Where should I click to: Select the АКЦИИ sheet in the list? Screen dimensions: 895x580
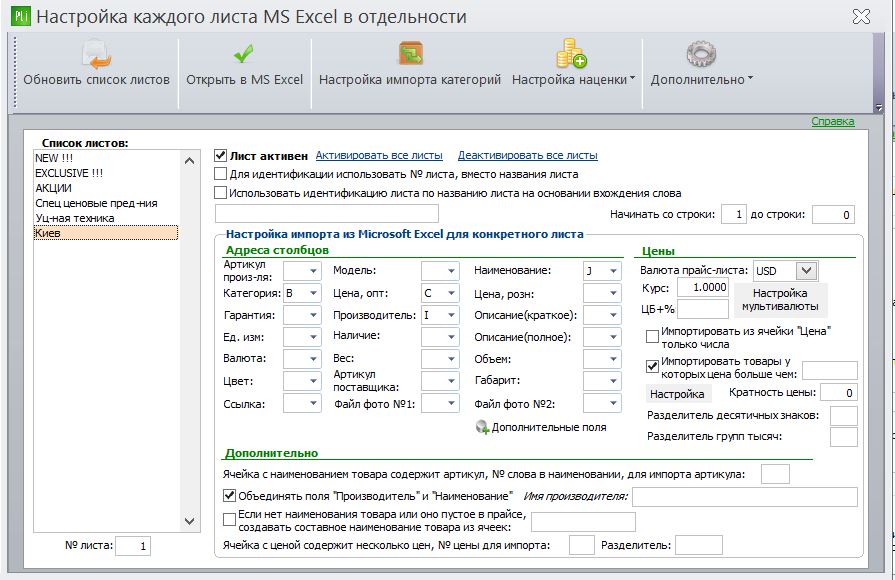[54, 188]
